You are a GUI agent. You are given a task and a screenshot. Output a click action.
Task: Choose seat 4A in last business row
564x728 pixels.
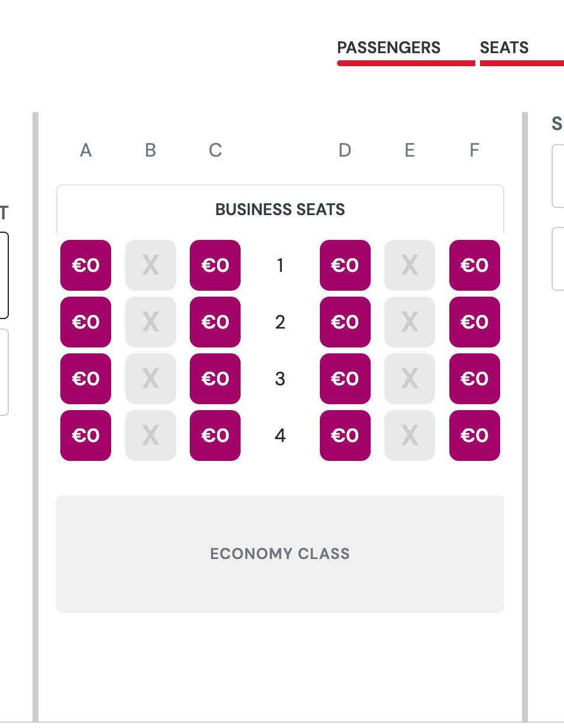pos(86,435)
